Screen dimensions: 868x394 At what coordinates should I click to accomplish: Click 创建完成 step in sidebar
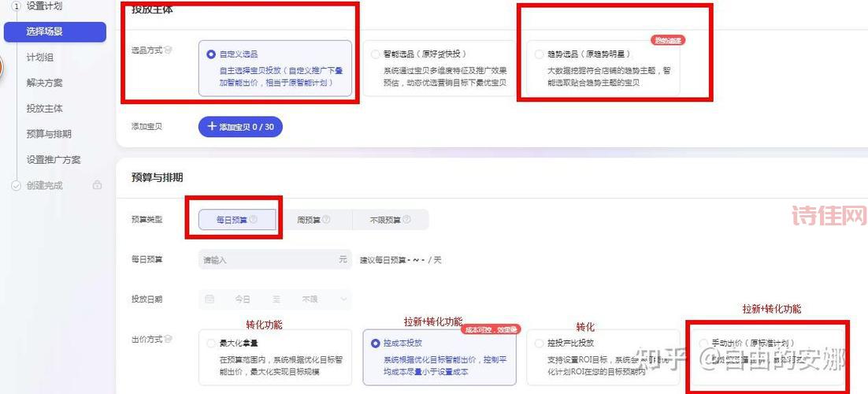click(44, 186)
